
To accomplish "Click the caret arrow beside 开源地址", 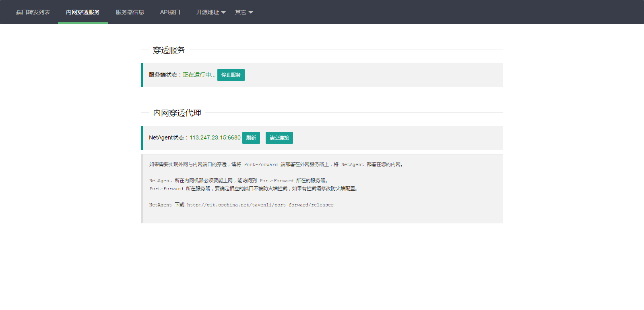I will [x=223, y=12].
